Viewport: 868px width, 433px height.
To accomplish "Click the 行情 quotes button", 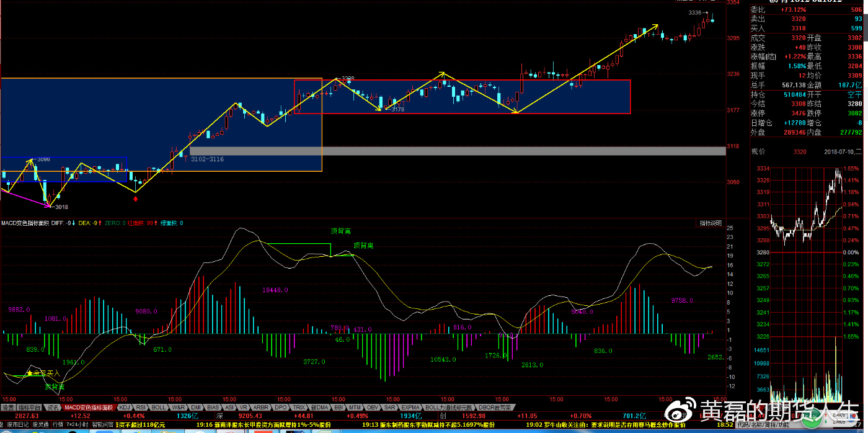I will tap(58, 424).
